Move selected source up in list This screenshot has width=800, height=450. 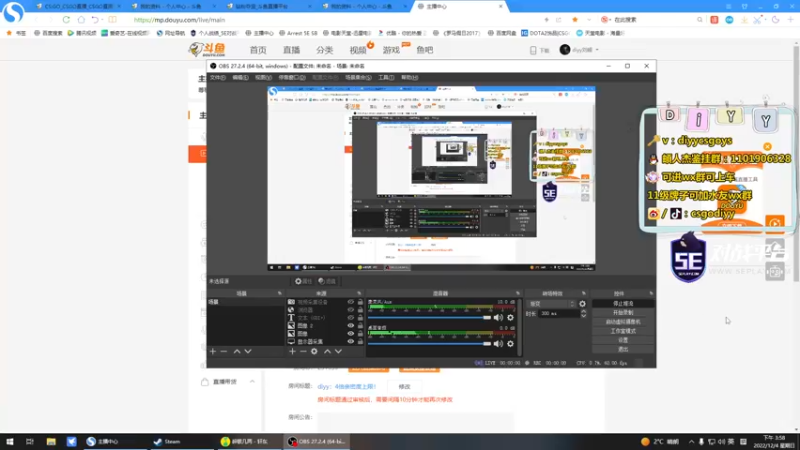point(327,352)
